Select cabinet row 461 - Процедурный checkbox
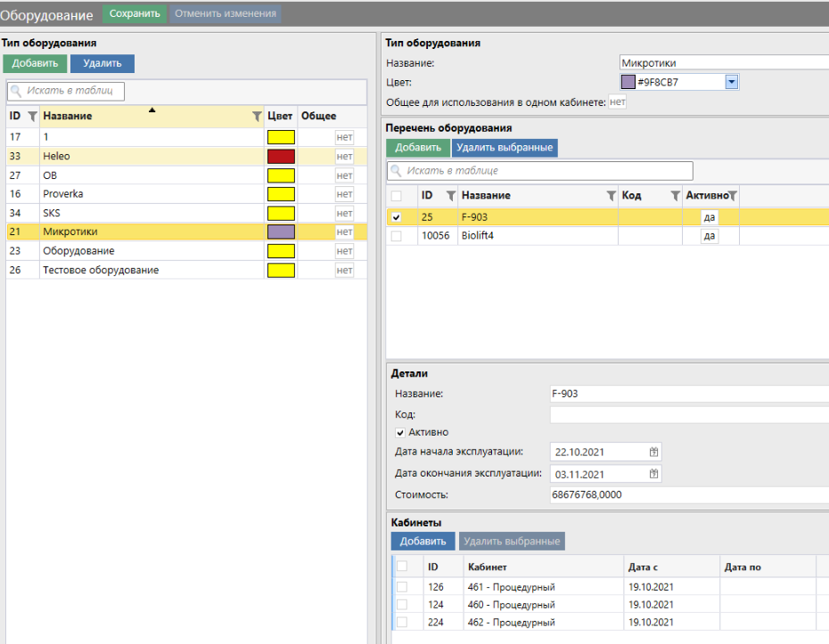This screenshot has width=829, height=644. 402,587
